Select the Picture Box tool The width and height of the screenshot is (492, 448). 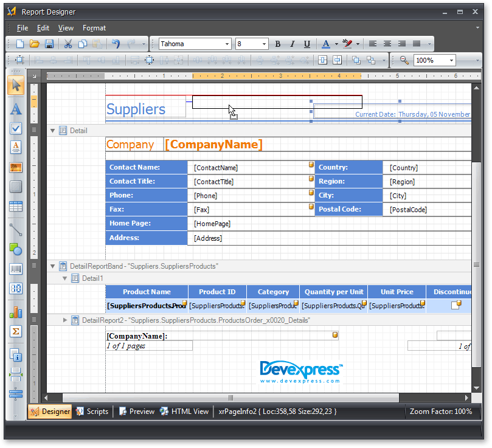coord(16,167)
